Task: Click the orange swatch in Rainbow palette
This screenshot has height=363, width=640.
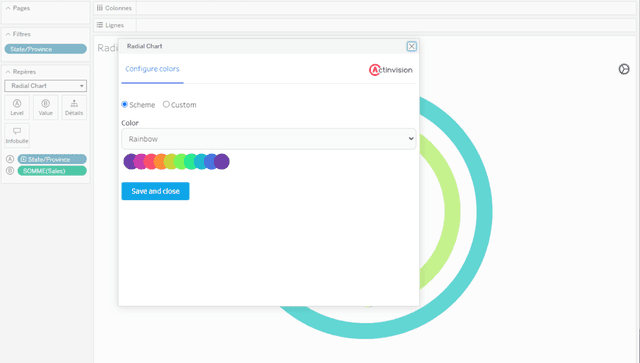Action: [x=161, y=162]
